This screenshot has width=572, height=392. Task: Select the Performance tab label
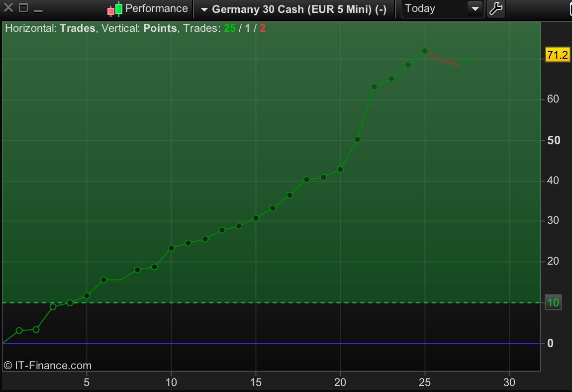(157, 8)
